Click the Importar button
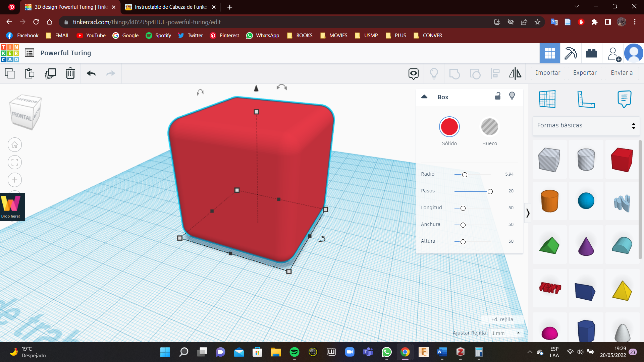The width and height of the screenshot is (644, 362). click(548, 73)
